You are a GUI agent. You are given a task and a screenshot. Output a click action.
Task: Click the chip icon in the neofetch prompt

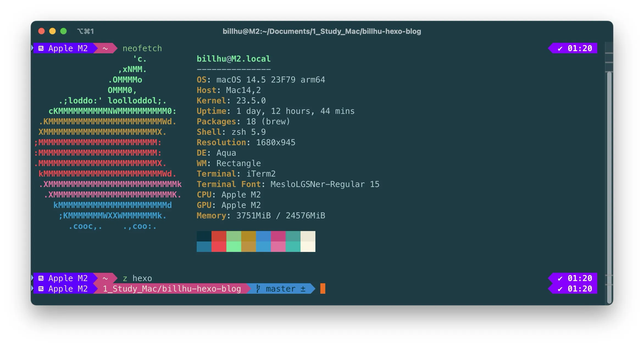(41, 48)
